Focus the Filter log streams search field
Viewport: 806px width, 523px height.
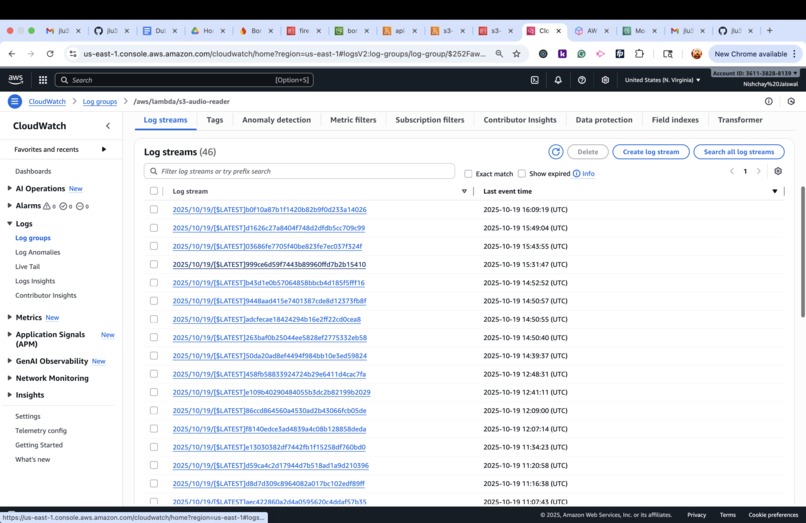tap(299, 171)
